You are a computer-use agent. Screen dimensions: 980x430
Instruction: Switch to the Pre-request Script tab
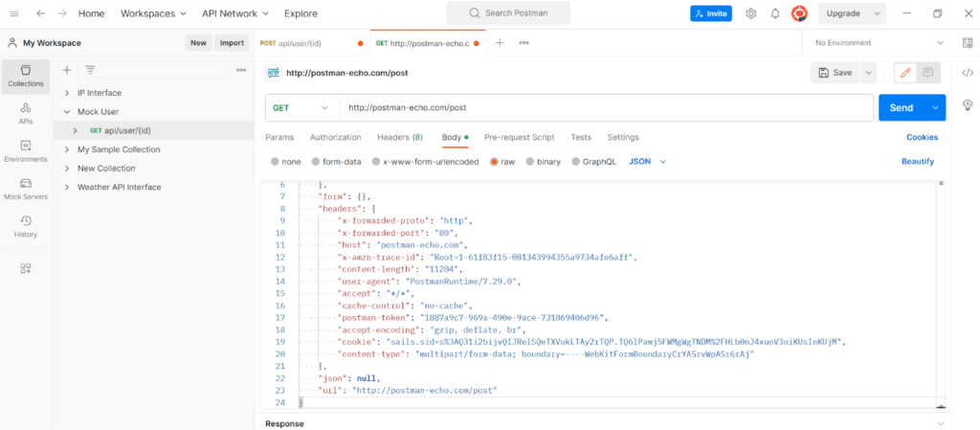pyautogui.click(x=519, y=137)
